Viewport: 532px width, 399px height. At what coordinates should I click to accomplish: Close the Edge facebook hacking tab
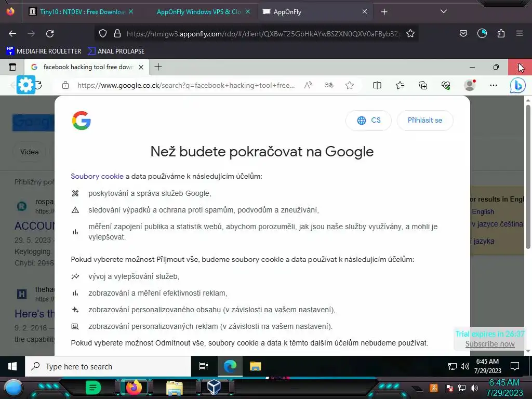pyautogui.click(x=141, y=67)
